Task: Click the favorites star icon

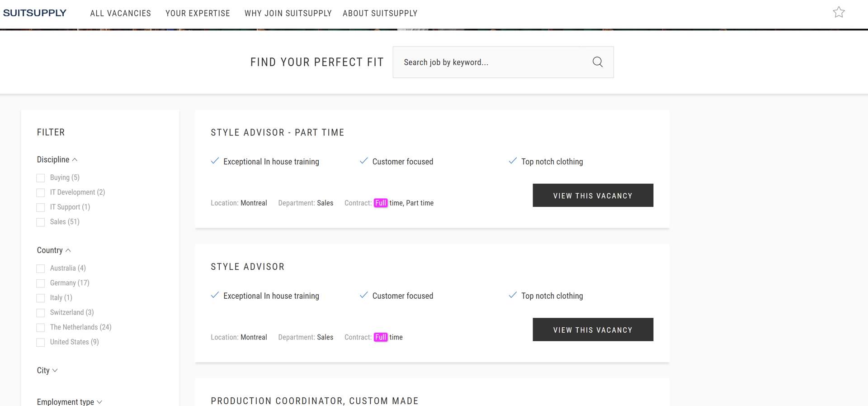Action: 839,12
